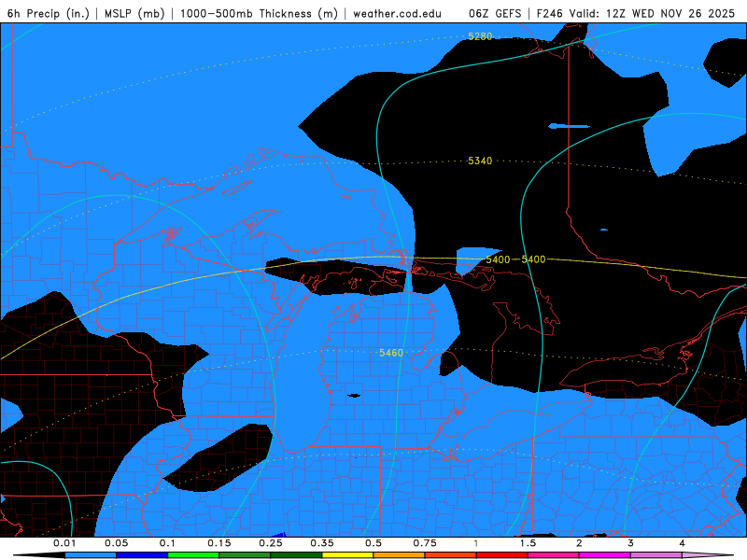This screenshot has height=560, width=747.
Task: Click the "MSLP (mb)" title text
Action: 134,13
